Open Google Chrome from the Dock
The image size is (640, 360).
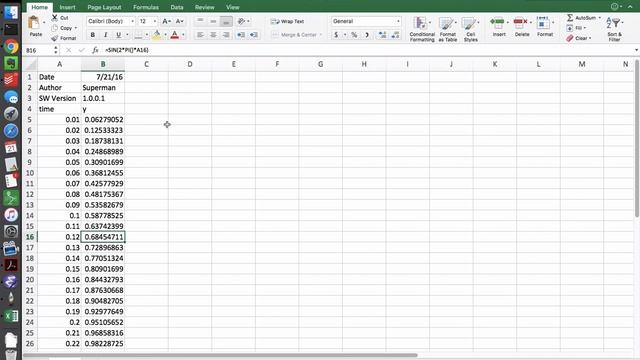pos(11,46)
